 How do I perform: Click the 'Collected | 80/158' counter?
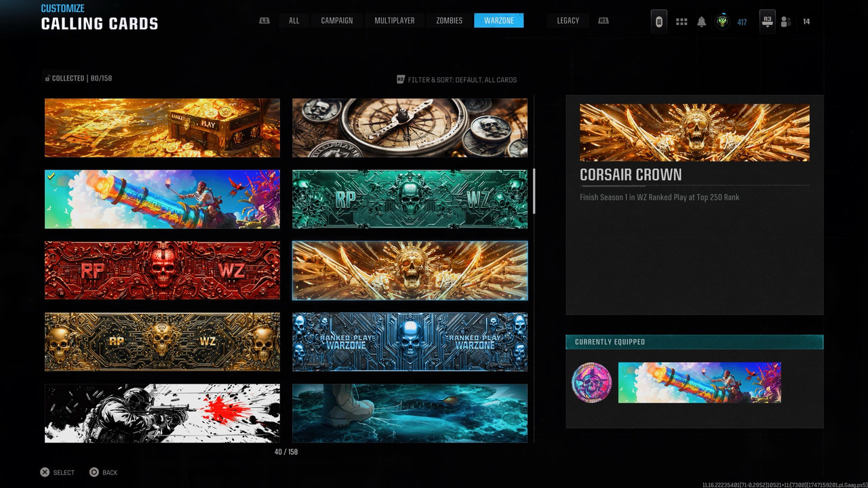[x=82, y=79]
